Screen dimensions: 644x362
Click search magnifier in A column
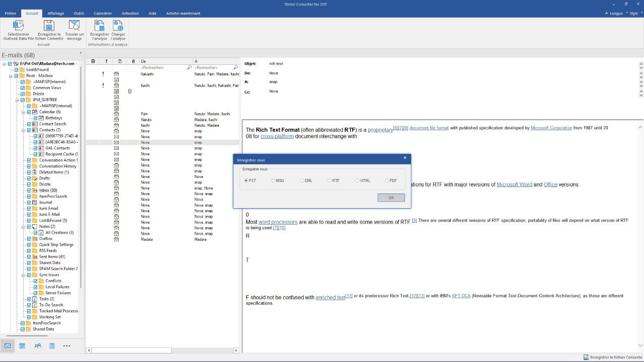235,67
